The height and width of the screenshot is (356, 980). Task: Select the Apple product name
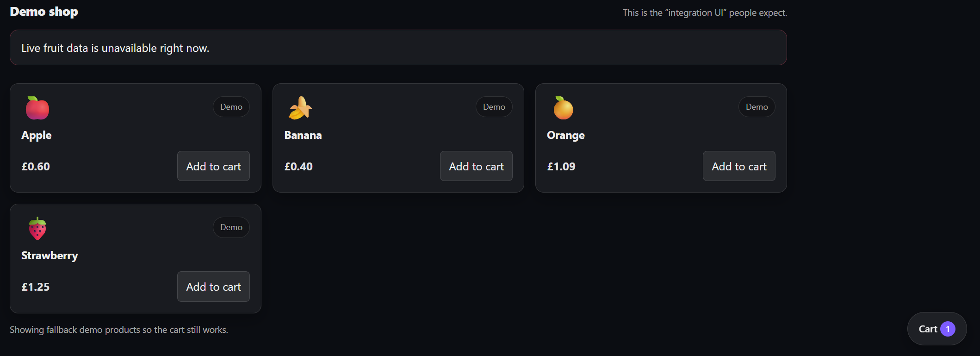tap(37, 135)
